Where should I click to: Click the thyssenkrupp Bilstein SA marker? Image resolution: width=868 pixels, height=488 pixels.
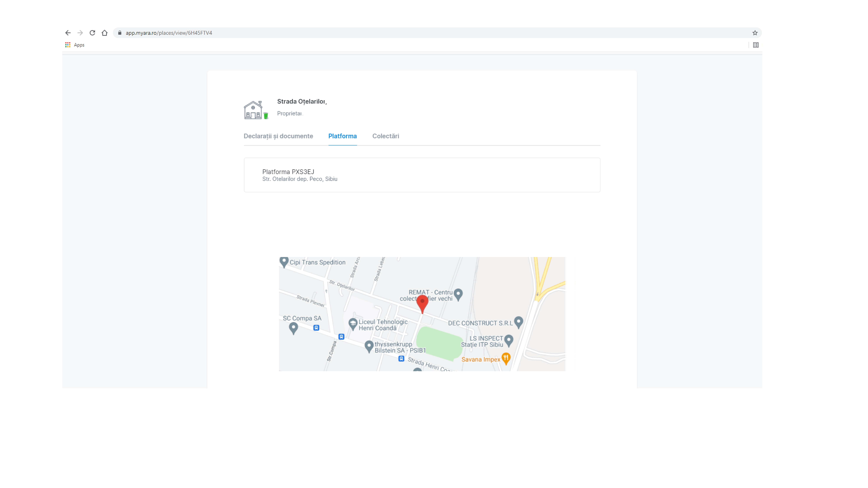369,347
